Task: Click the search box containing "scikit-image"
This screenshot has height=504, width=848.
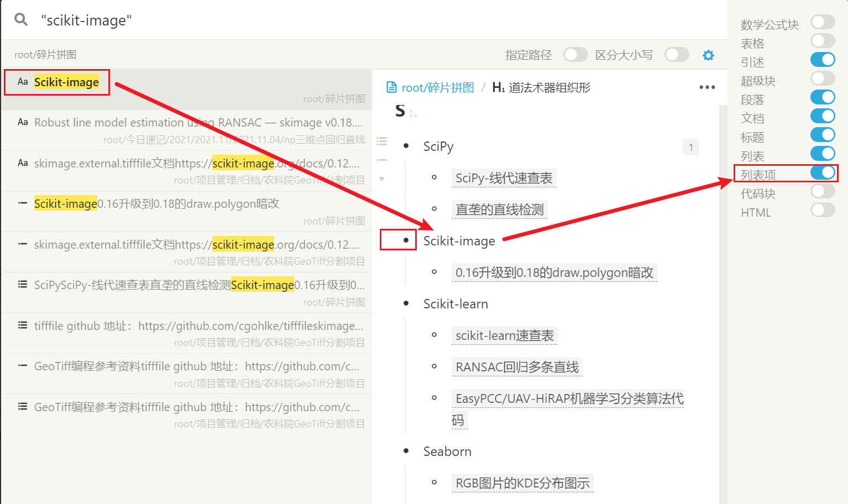Action: tap(365, 20)
